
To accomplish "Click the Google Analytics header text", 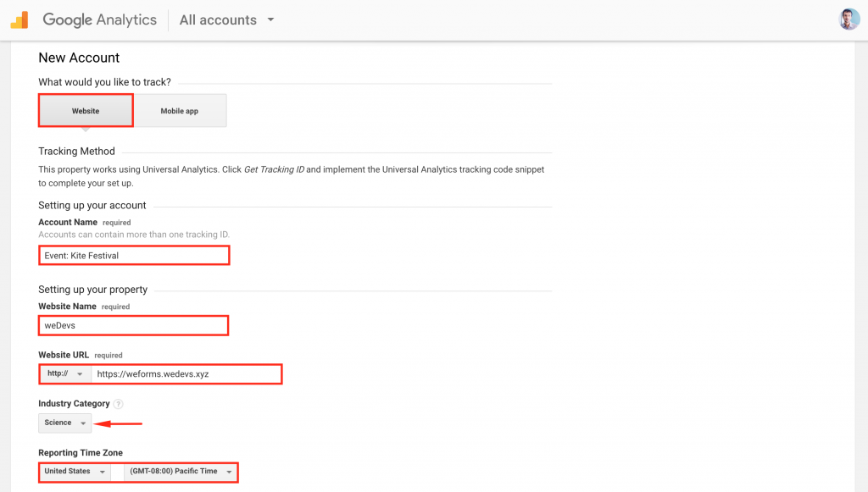I will coord(99,19).
